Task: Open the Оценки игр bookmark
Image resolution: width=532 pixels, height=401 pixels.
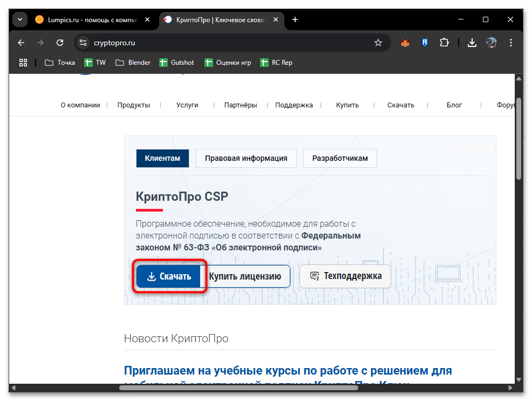Action: pos(228,63)
